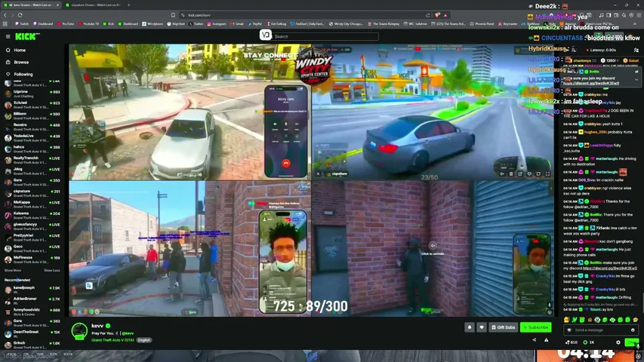Close the kevv Stream browser tab

57,5
